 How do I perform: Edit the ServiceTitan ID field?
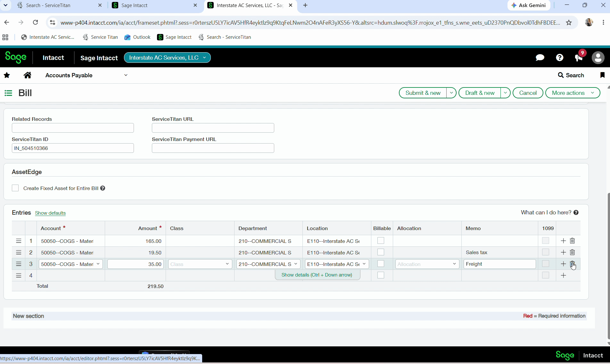(73, 148)
